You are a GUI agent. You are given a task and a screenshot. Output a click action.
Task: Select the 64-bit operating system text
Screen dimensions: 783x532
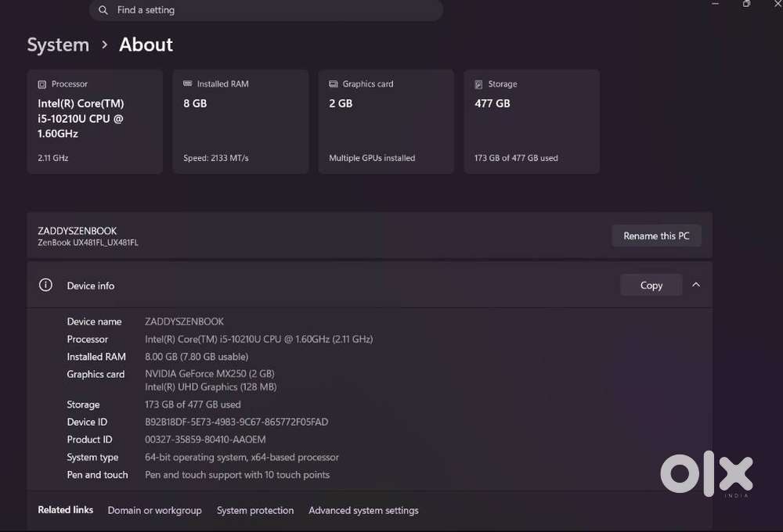point(242,457)
